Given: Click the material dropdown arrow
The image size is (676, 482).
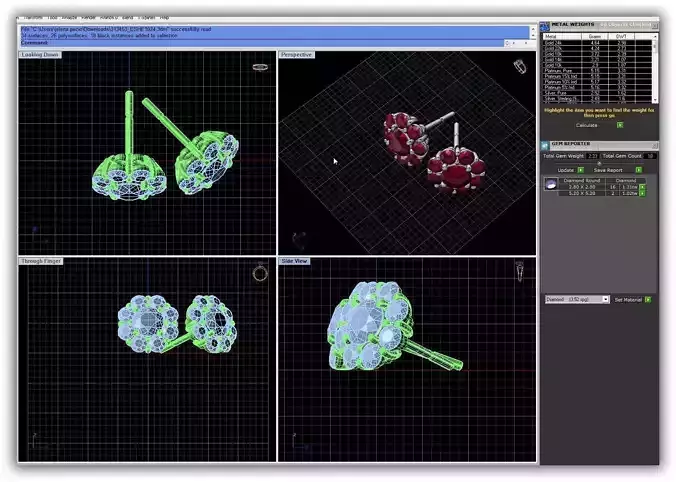Looking at the screenshot, I should click(605, 299).
